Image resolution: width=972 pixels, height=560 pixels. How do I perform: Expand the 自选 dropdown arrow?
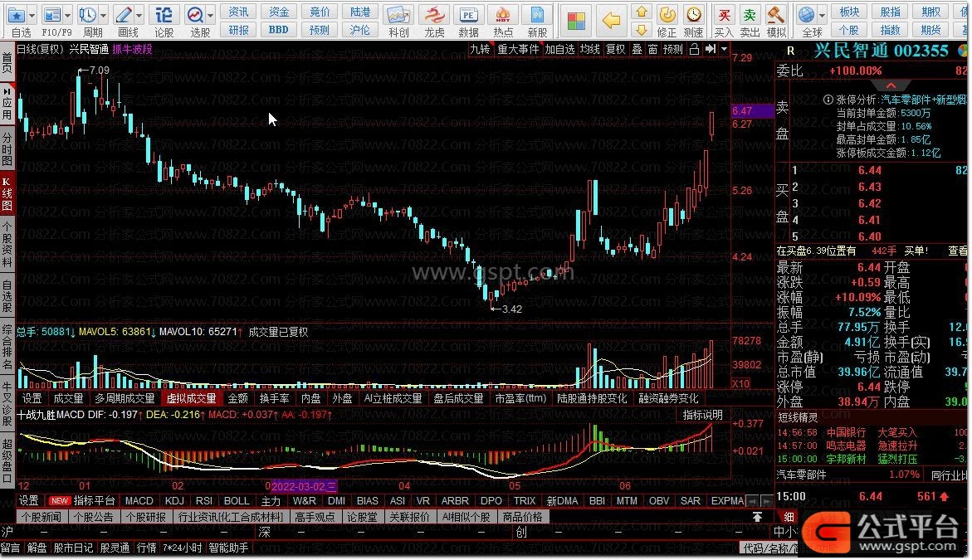[32, 15]
